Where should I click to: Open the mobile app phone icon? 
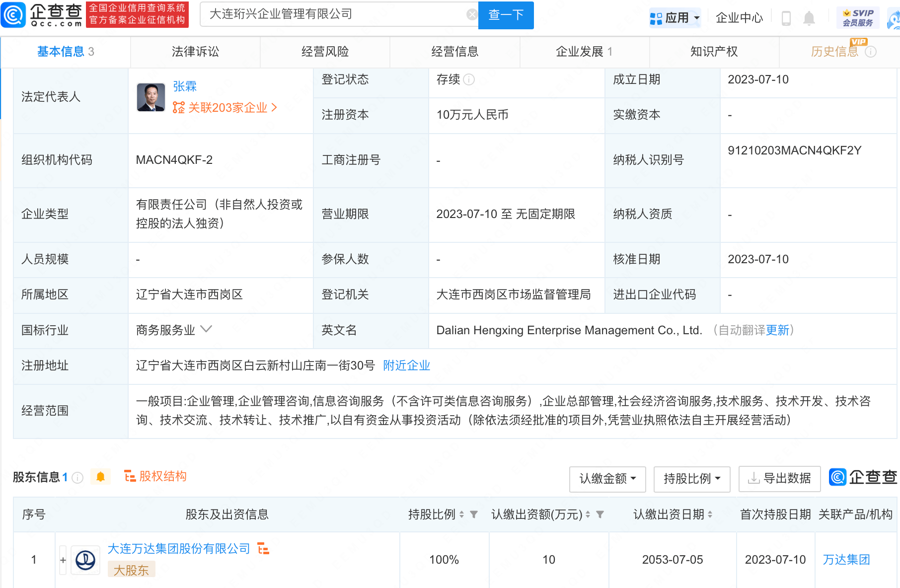point(786,18)
